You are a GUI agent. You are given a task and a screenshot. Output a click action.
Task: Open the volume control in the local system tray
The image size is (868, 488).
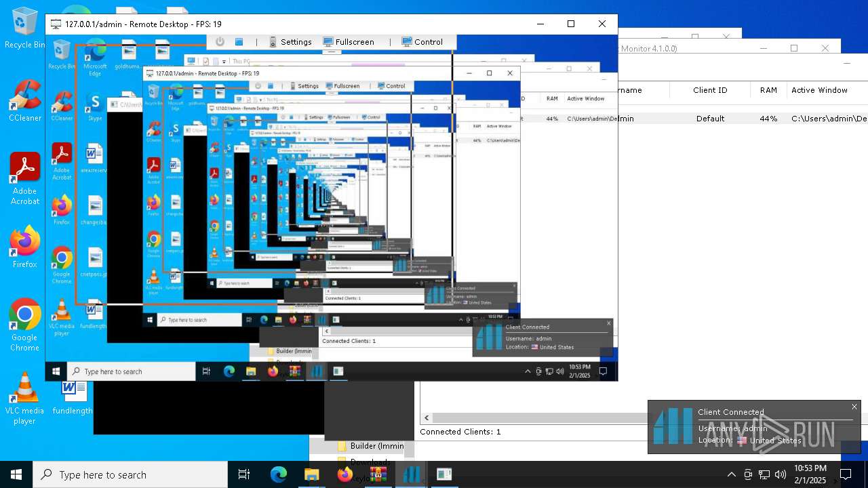click(781, 474)
